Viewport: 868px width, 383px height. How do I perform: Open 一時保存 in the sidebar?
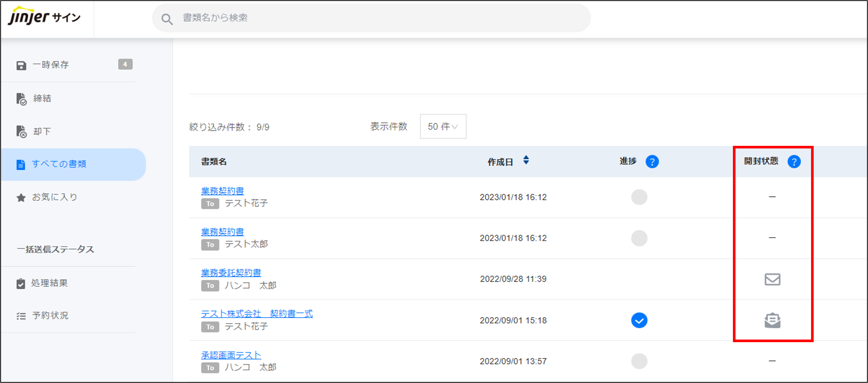(x=50, y=65)
